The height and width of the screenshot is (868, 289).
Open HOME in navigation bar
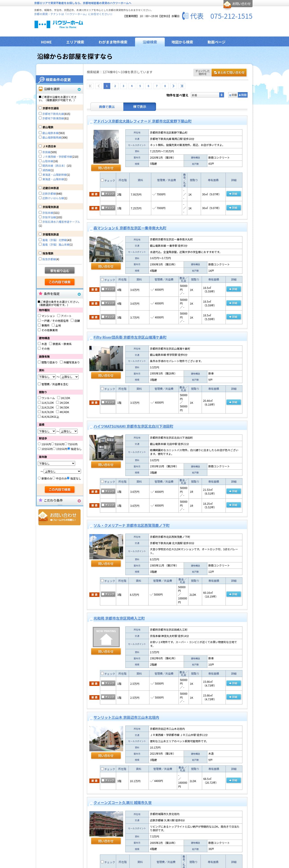[x=46, y=42]
